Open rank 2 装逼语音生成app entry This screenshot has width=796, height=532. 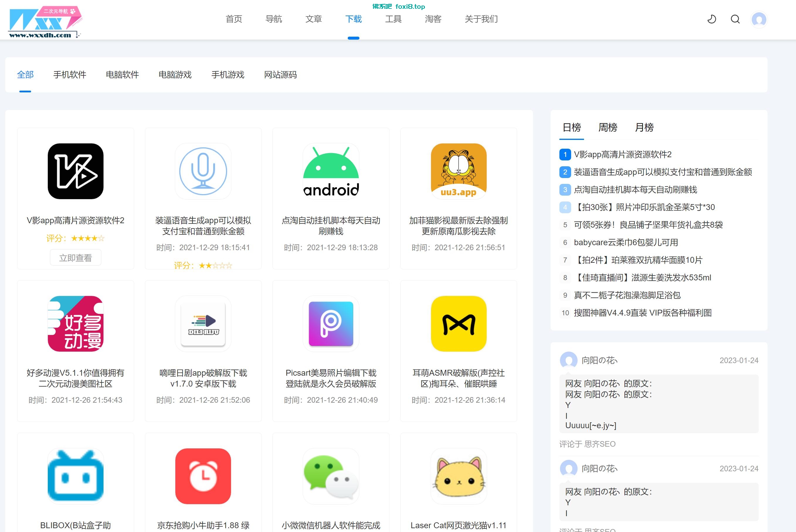tap(663, 172)
